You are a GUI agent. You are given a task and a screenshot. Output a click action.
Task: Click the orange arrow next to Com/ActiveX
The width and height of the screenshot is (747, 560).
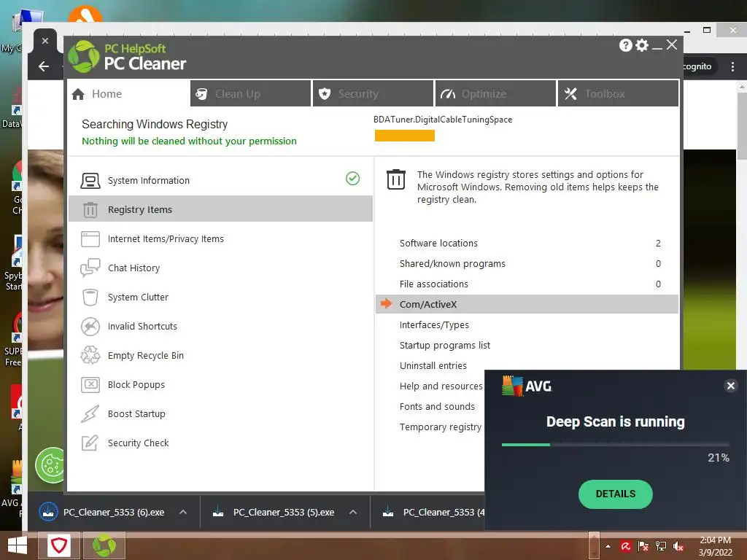(x=387, y=303)
